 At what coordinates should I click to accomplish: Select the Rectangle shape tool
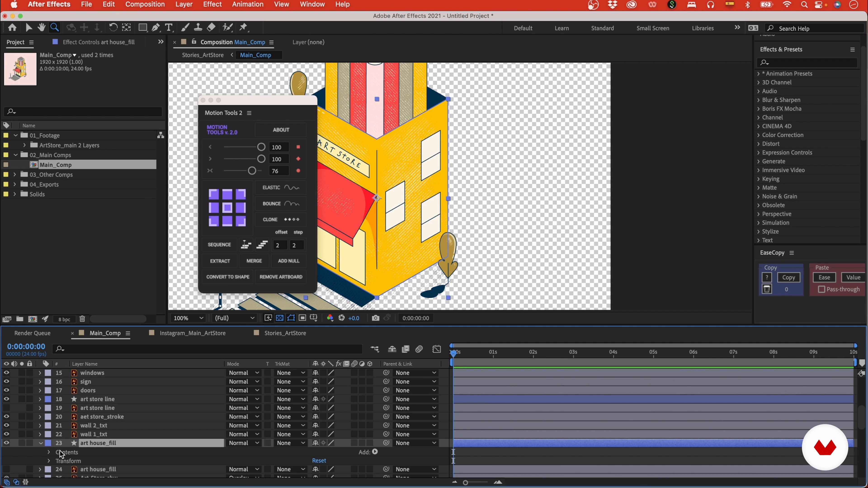tap(143, 28)
